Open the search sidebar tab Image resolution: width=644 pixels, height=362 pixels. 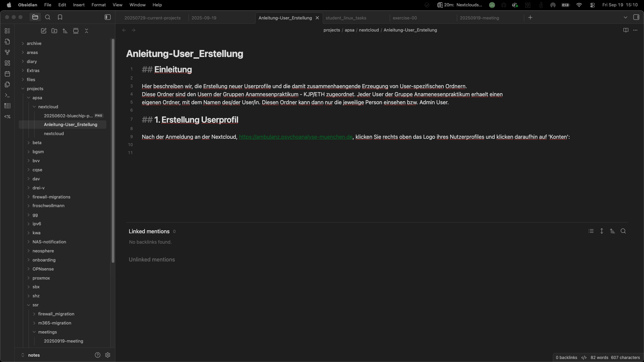48,17
